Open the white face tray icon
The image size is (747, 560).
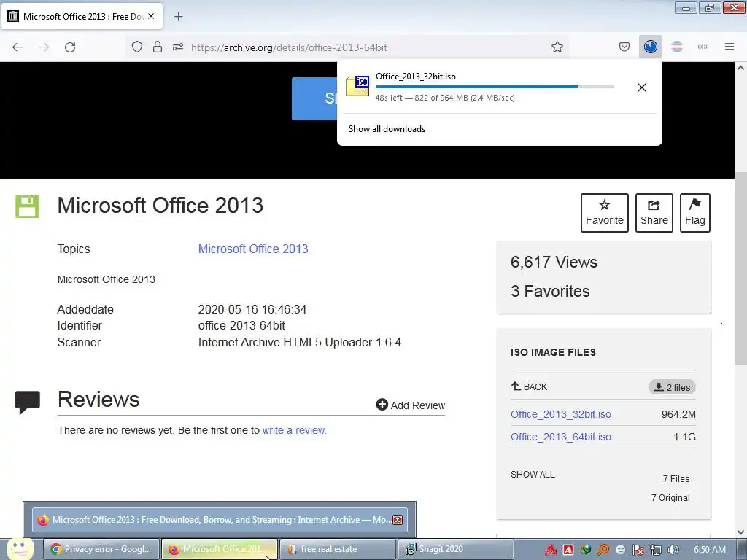tap(620, 550)
